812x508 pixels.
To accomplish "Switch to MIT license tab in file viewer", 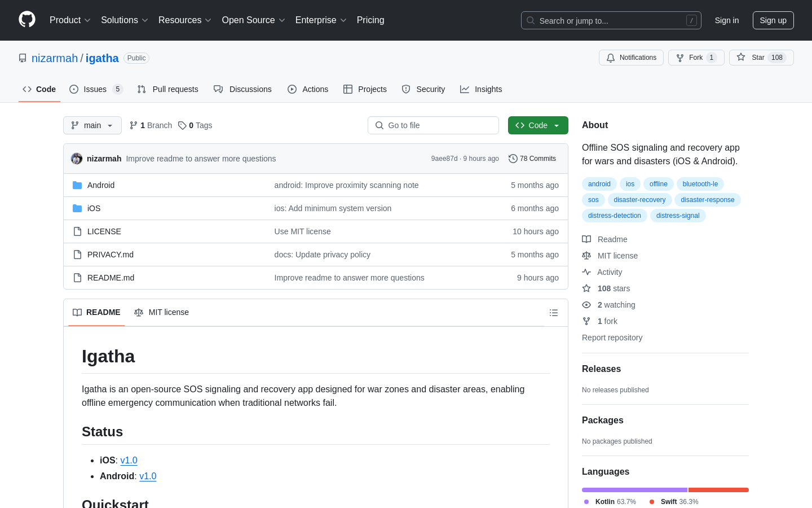I will click(x=161, y=313).
